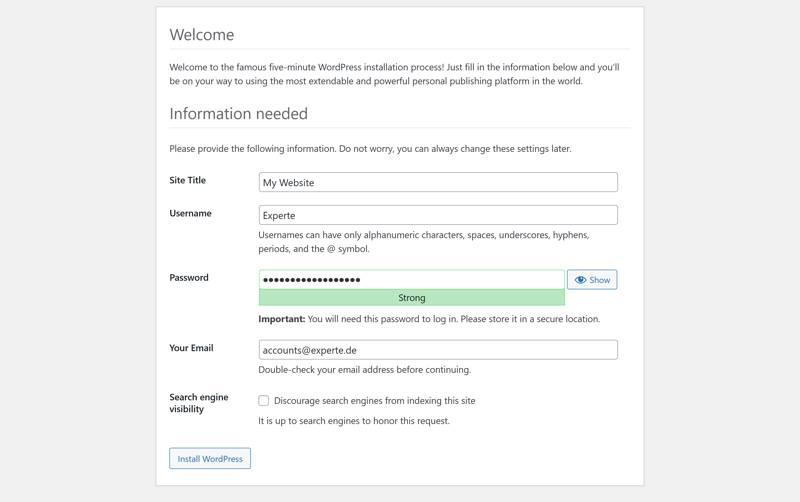The width and height of the screenshot is (800, 502).
Task: Click the Your Email label
Action: coord(191,348)
